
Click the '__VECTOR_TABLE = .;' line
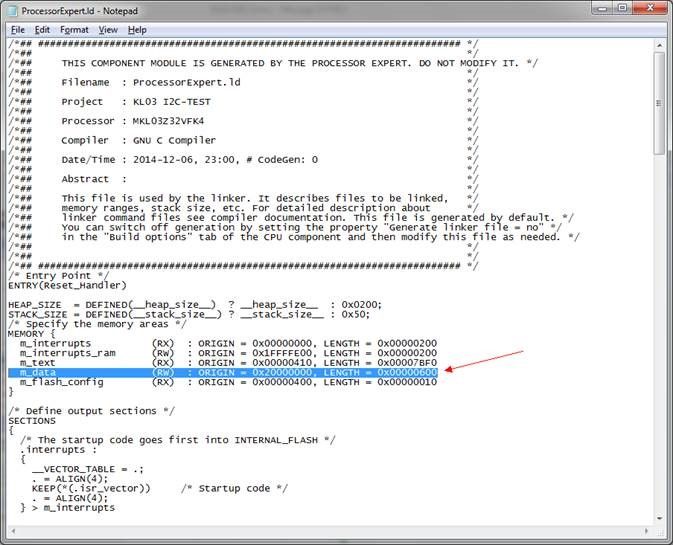88,469
